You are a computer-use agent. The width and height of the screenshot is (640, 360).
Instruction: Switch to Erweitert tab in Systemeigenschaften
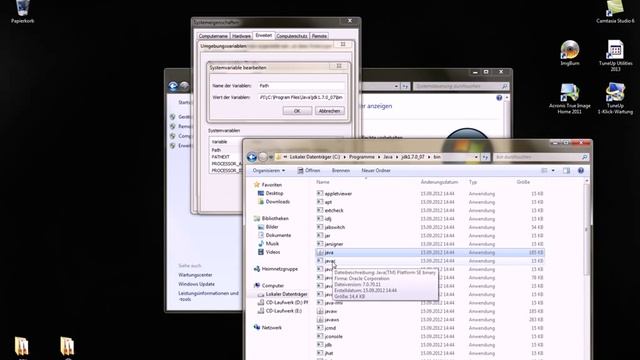tap(264, 36)
